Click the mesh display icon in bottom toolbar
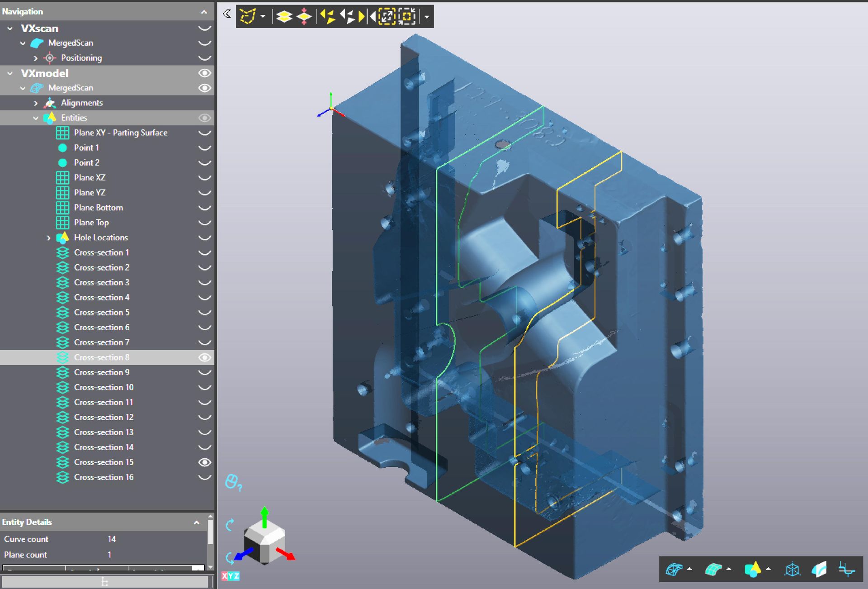 point(674,569)
